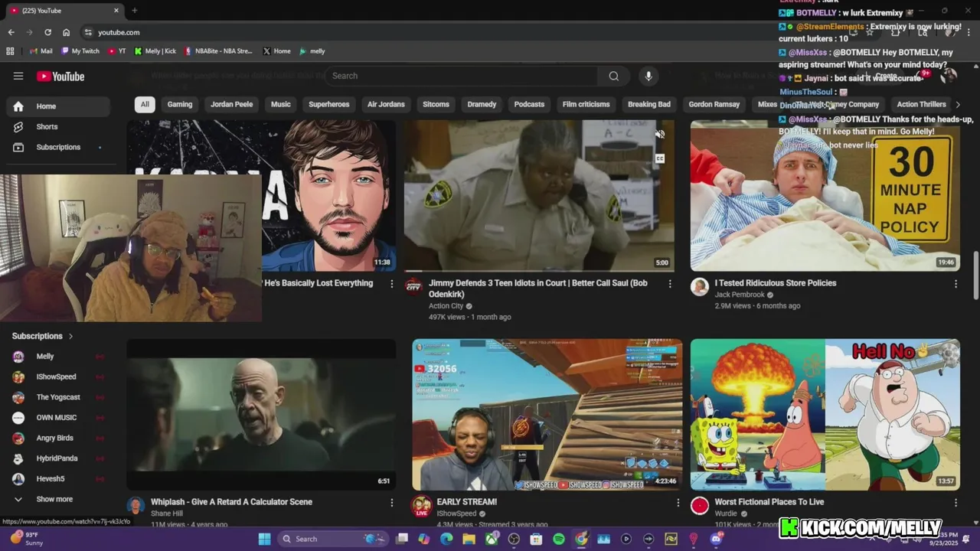Image resolution: width=980 pixels, height=551 pixels.
Task: Open the 30 Minute Nap Policy thumbnail
Action: tap(825, 196)
